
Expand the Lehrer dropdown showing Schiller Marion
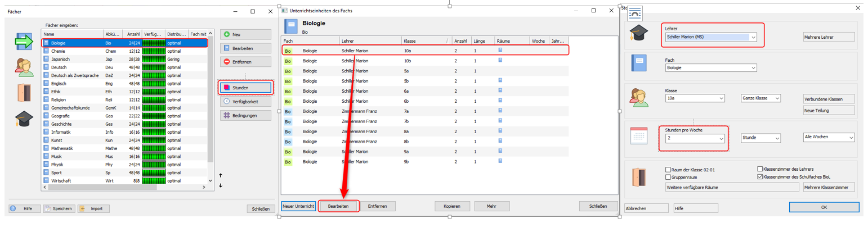click(x=753, y=38)
